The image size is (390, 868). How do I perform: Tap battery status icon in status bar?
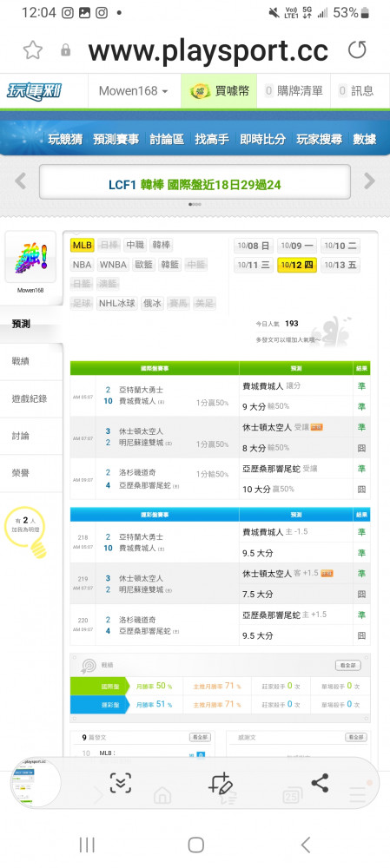tap(365, 13)
